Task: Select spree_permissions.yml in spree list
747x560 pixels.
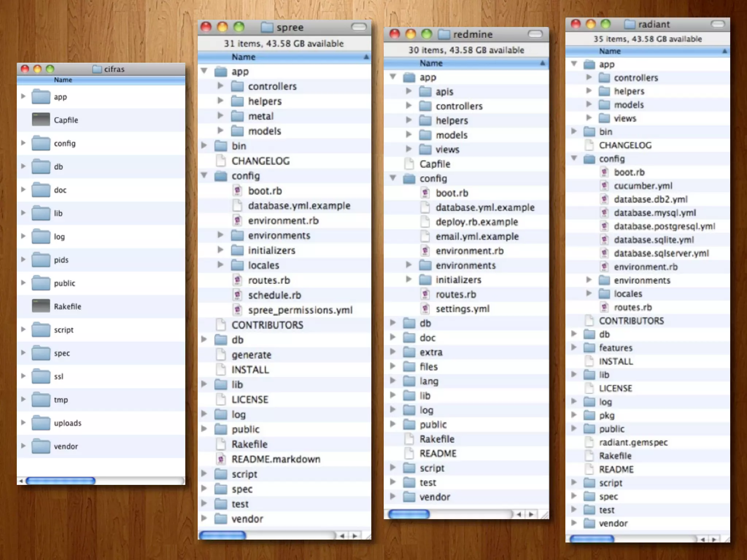Action: (x=300, y=310)
